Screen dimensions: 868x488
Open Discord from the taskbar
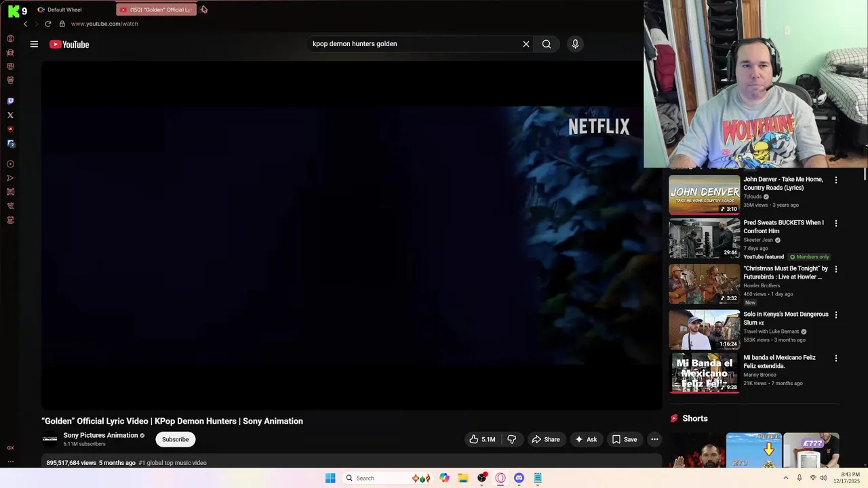(x=519, y=478)
